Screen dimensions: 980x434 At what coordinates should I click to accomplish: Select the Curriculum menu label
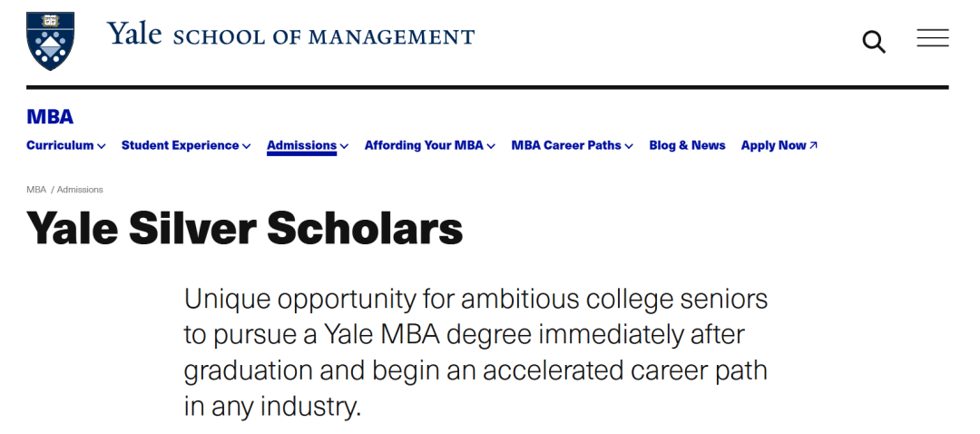click(60, 145)
